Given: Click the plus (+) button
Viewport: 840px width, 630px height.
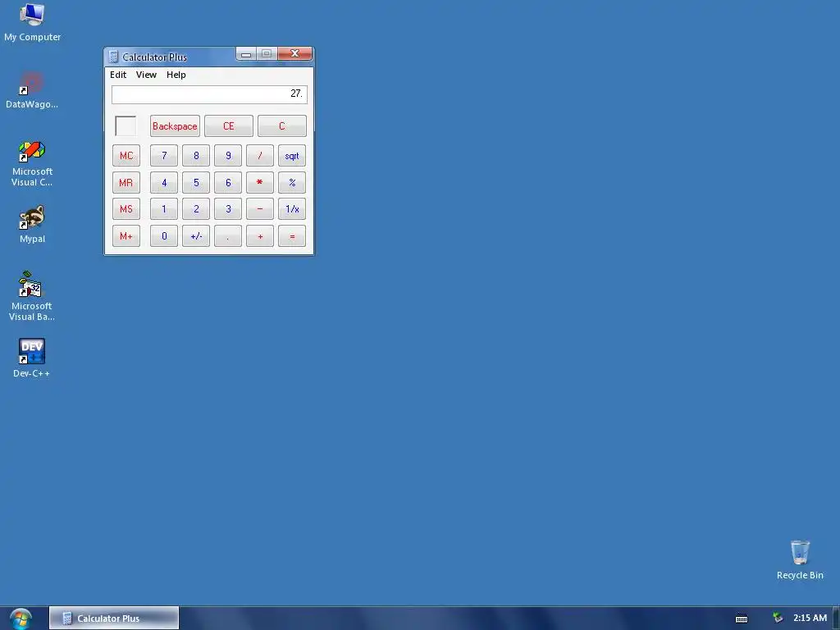Looking at the screenshot, I should tap(260, 236).
